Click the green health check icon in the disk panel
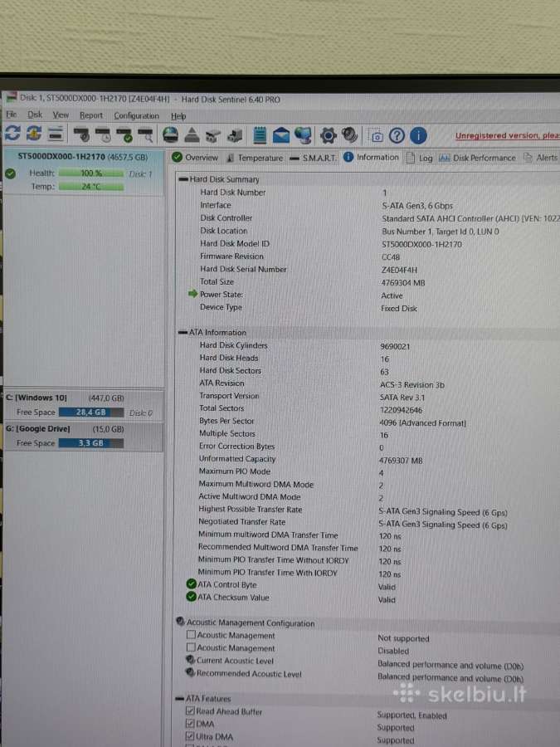Image resolution: width=560 pixels, height=747 pixels. tap(10, 174)
